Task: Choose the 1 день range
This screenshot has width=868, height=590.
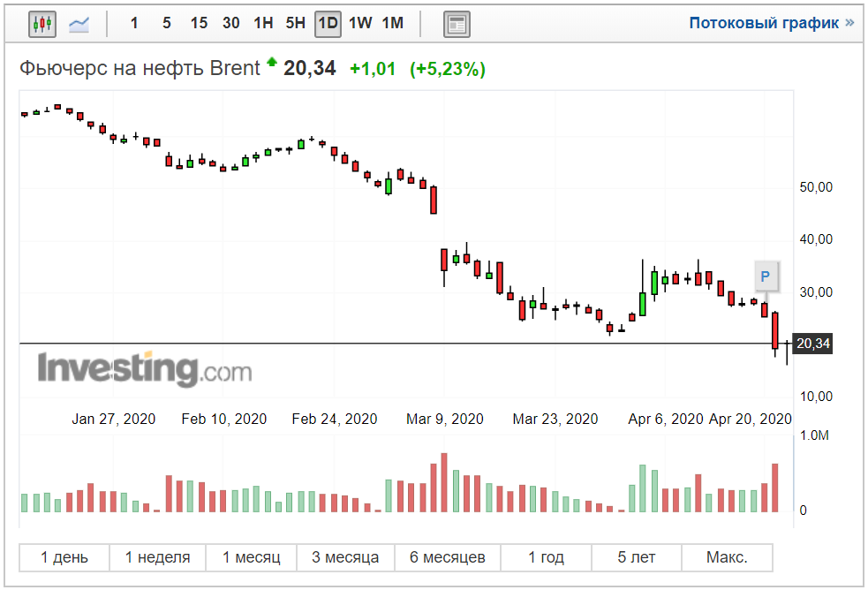Action: tap(64, 557)
